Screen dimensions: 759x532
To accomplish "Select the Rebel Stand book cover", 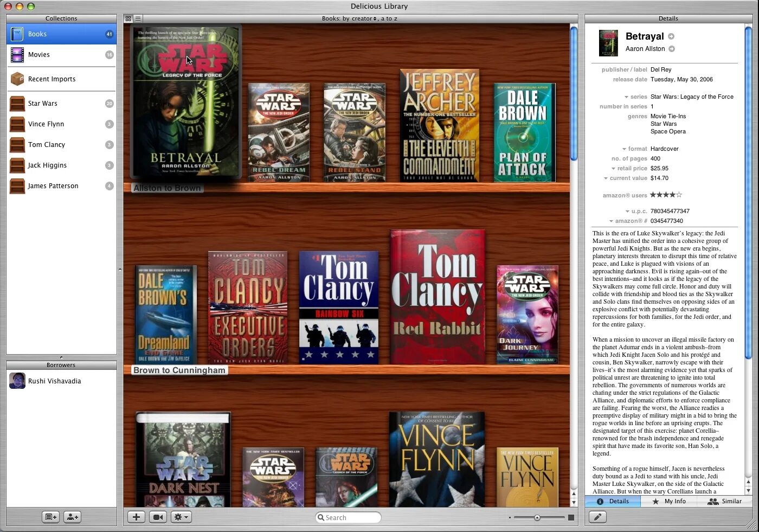I will (355, 132).
